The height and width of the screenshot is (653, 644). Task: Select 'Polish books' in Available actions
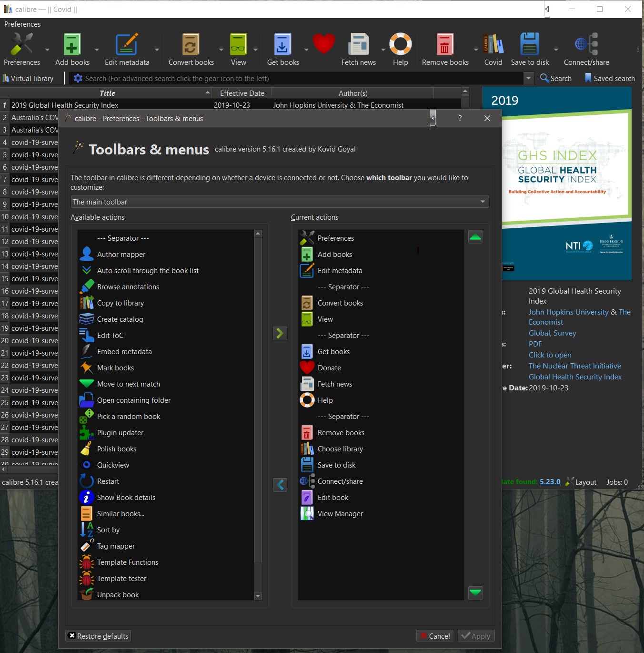[x=117, y=449]
